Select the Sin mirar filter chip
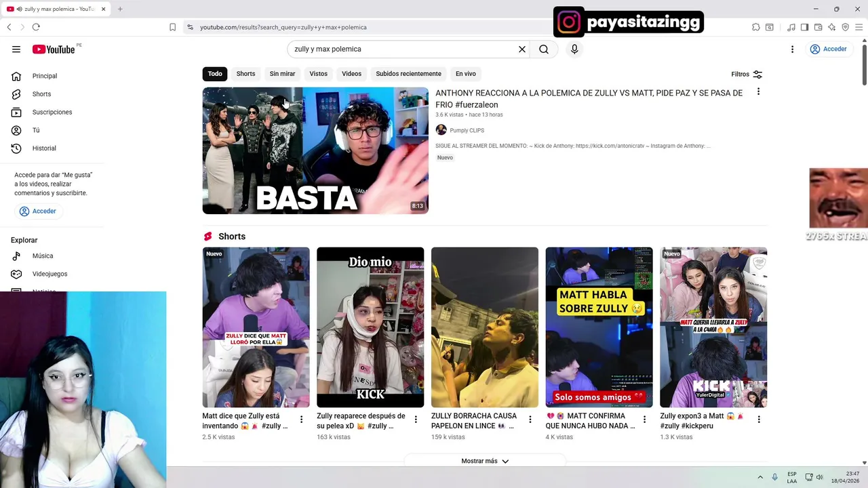 pyautogui.click(x=282, y=74)
